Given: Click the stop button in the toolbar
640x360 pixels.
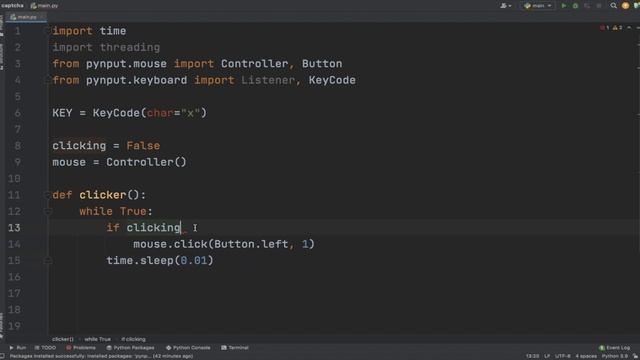Looking at the screenshot, I should pos(599,6).
